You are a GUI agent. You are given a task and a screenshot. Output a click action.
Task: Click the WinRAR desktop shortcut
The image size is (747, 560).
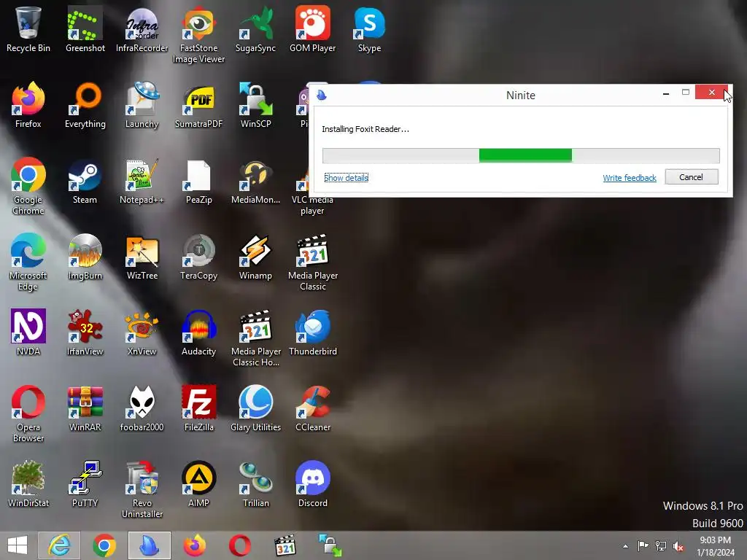(x=85, y=408)
